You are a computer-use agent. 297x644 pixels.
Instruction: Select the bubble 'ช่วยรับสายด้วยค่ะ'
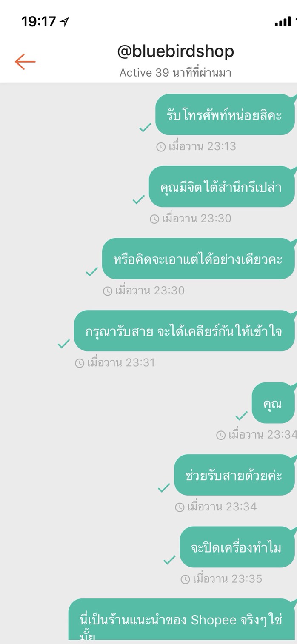click(x=234, y=475)
